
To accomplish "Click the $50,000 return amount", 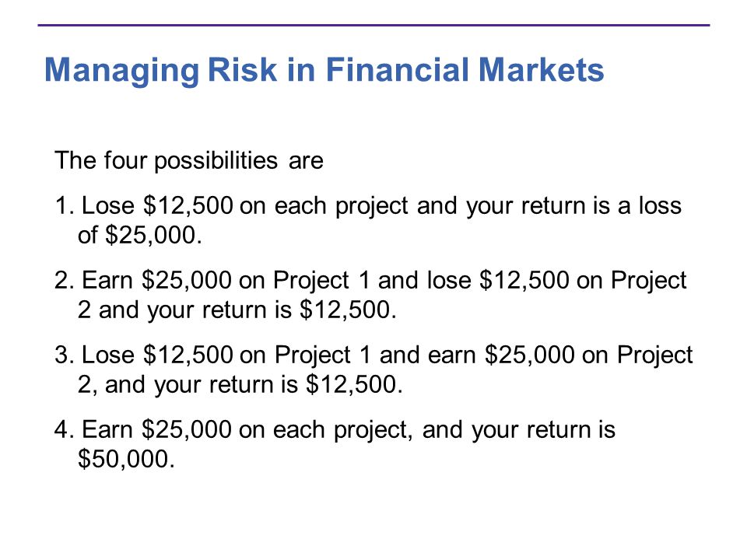I will [x=126, y=459].
